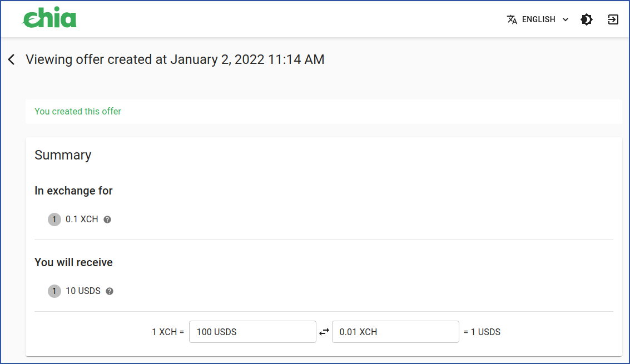Image resolution: width=630 pixels, height=364 pixels.
Task: Click the 'You created this offer' banner
Action: [x=324, y=111]
